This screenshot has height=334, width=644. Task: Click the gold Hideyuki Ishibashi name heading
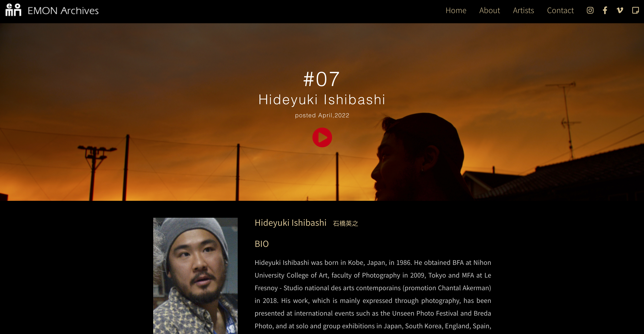[291, 223]
